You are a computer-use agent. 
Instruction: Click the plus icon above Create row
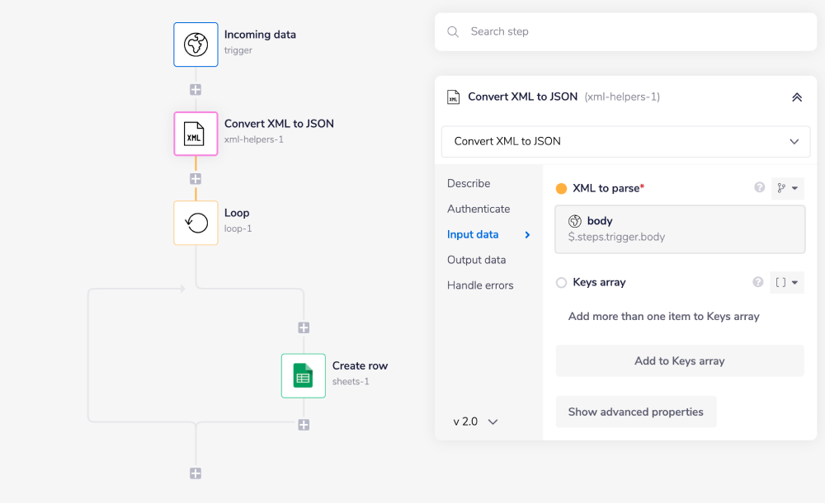[304, 327]
